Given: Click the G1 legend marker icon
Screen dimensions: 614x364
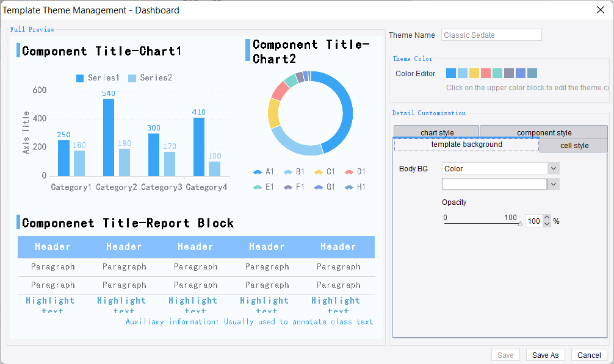Looking at the screenshot, I should coord(318,187).
